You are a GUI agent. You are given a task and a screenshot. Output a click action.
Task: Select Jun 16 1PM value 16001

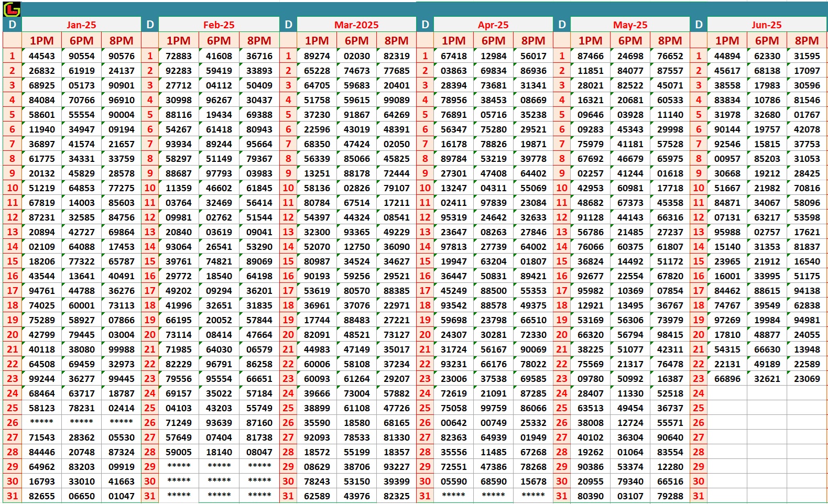727,276
